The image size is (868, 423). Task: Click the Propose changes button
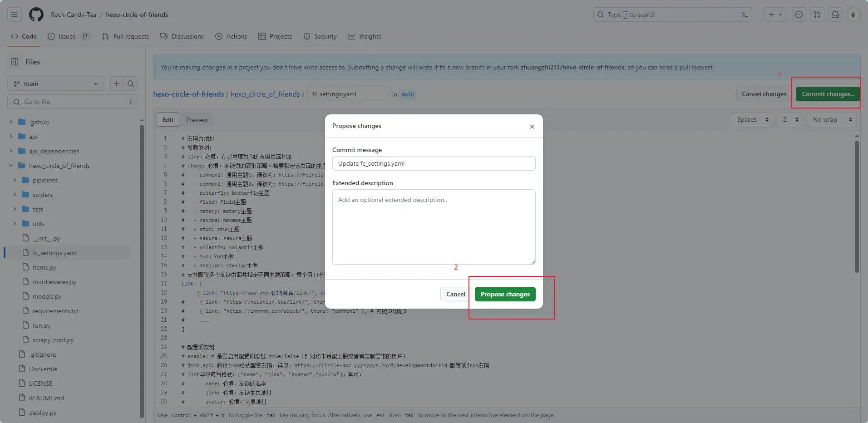pos(505,294)
